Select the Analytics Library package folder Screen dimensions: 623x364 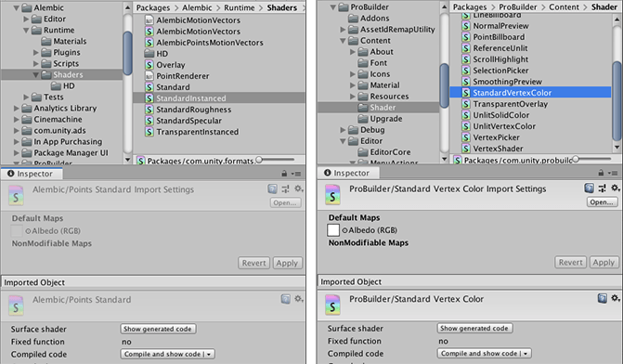[x=59, y=108]
